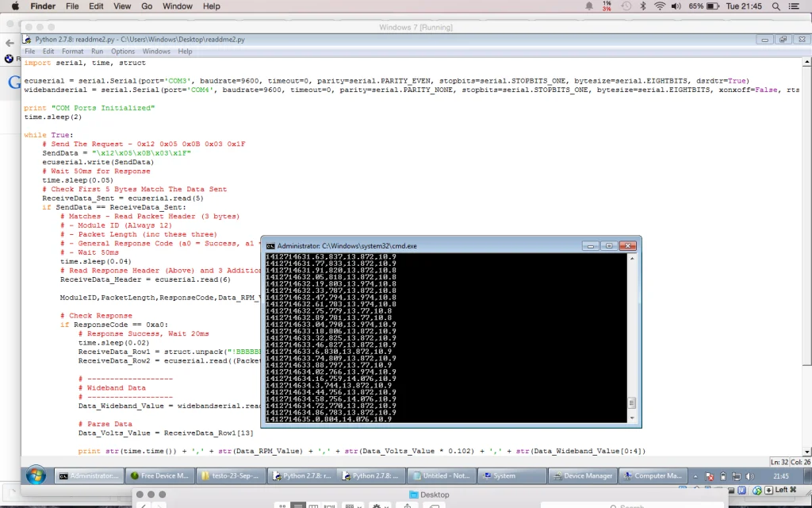The height and width of the screenshot is (508, 812).
Task: Minimize the cmd.exe window
Action: [590, 246]
